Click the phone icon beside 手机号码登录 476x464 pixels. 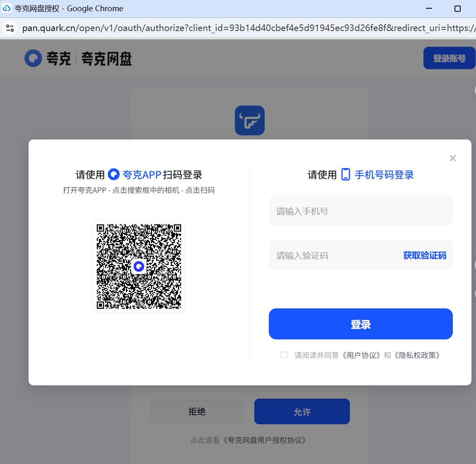(x=345, y=174)
